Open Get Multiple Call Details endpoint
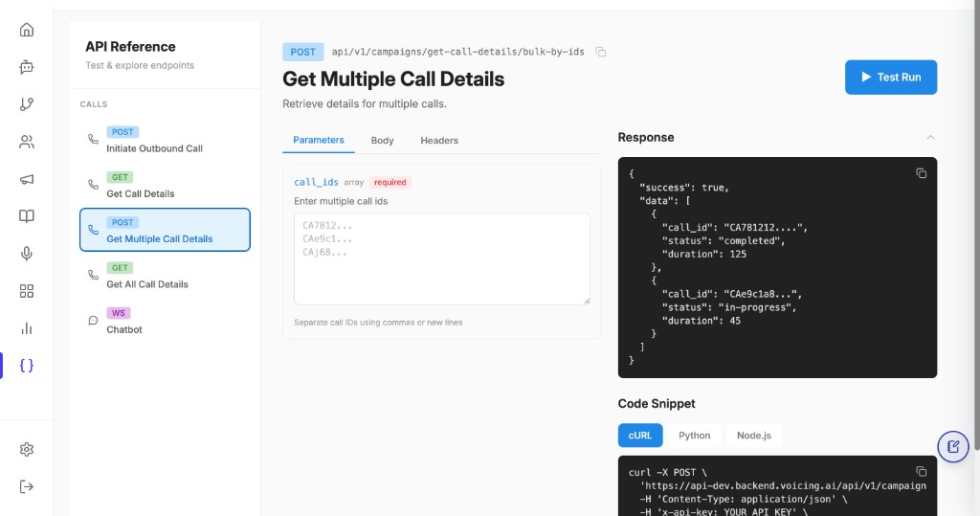The height and width of the screenshot is (516, 980). pyautogui.click(x=165, y=230)
